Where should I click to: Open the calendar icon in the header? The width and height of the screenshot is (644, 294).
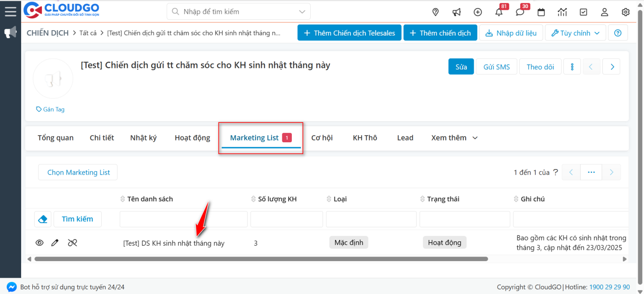pos(541,12)
